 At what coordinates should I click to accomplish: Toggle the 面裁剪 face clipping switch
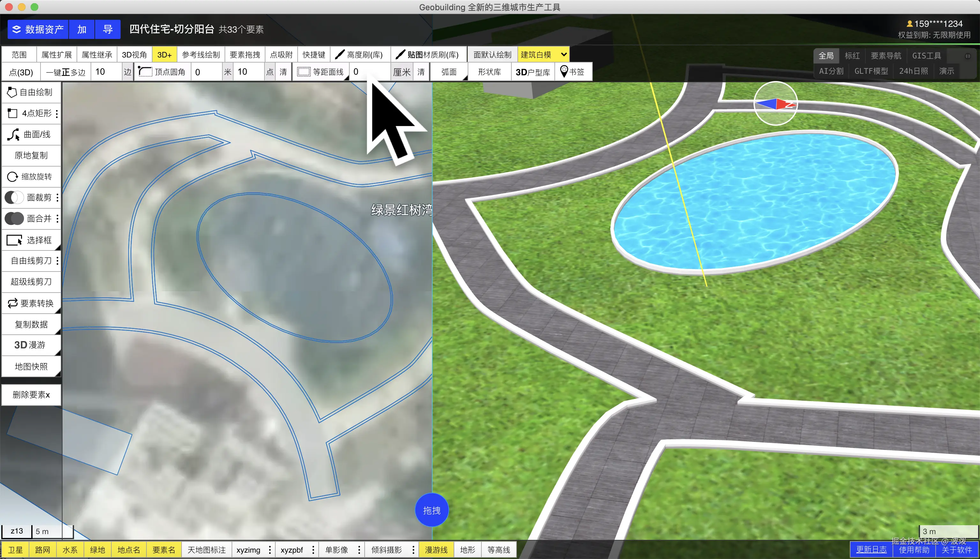[x=14, y=197]
